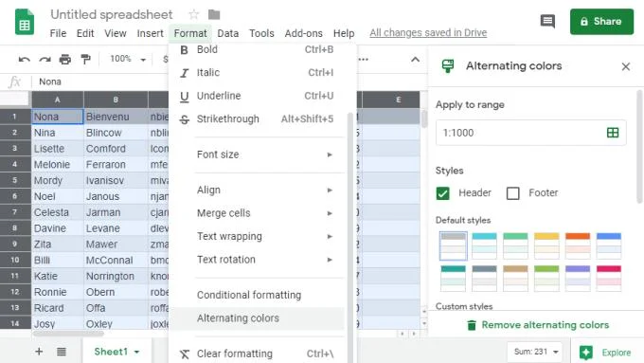Select the grey default style swatch
This screenshot has width=644, height=363.
pos(453,245)
